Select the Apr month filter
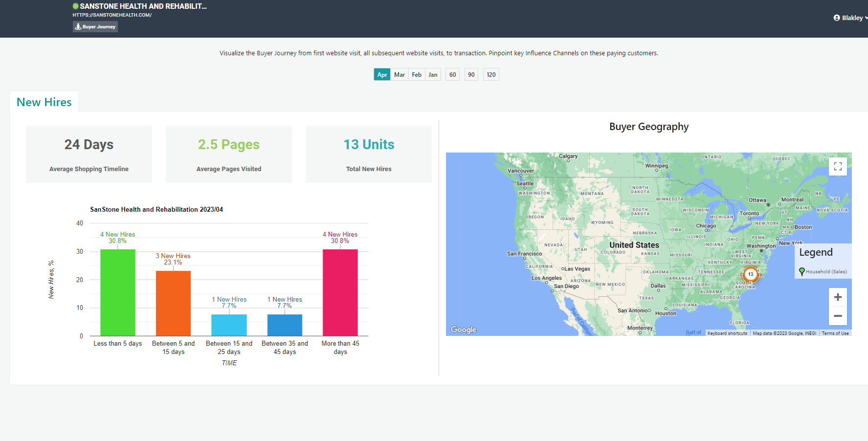 pyautogui.click(x=382, y=75)
